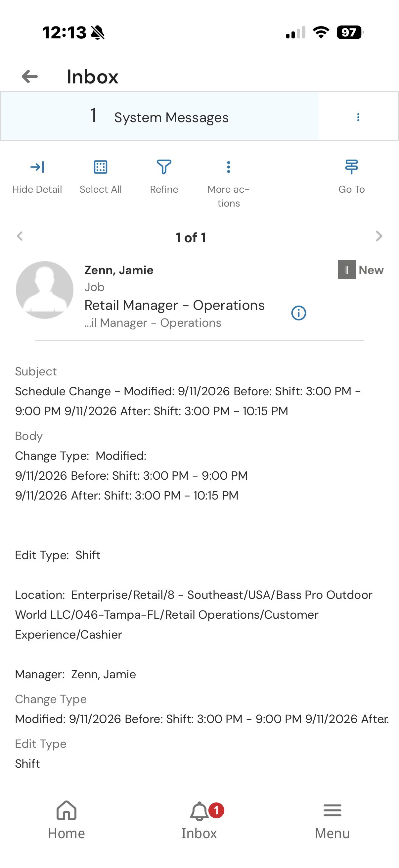Open the Home tab

[66, 820]
